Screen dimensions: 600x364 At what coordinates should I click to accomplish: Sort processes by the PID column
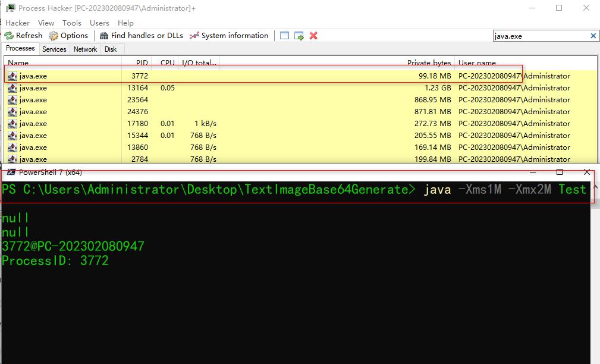point(142,62)
